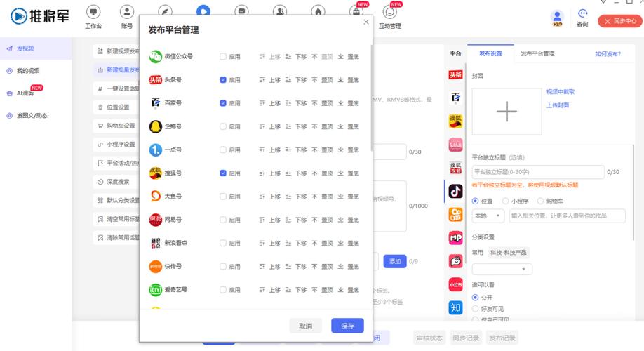Select the MP 美拍 platform icon in sidebar
Viewport: 644px width, 351px height.
tap(455, 237)
